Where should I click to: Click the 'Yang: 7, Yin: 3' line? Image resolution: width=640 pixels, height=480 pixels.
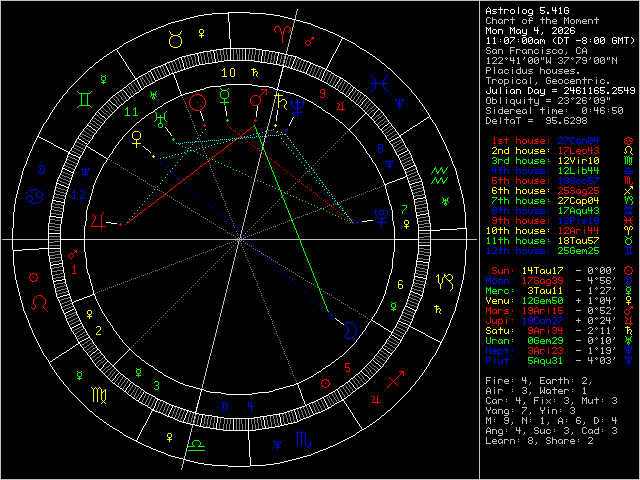point(530,411)
